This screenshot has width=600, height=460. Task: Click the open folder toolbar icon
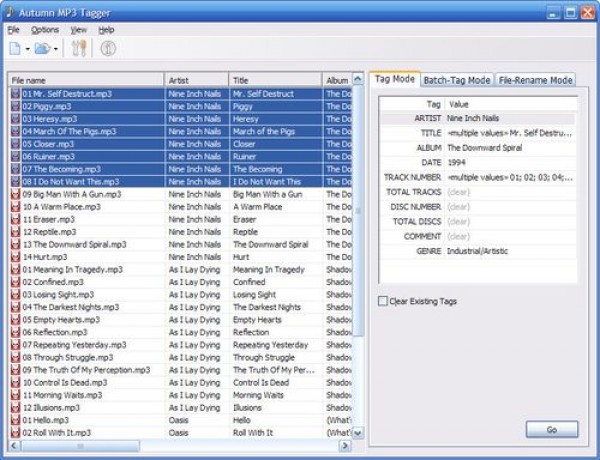tap(41, 48)
